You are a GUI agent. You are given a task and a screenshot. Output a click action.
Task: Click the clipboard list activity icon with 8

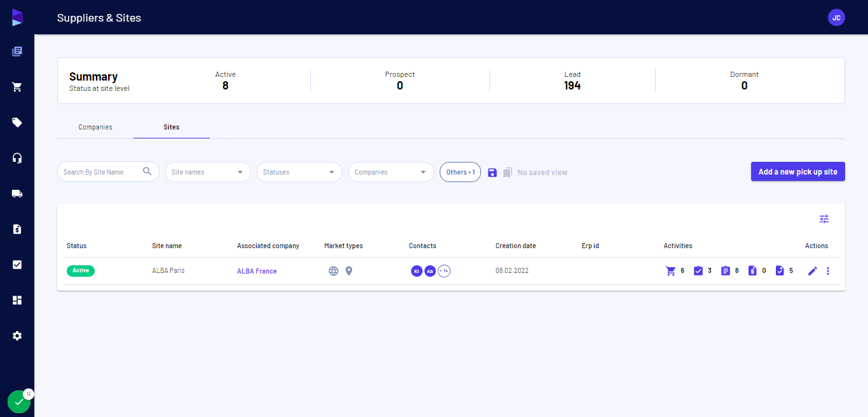726,271
